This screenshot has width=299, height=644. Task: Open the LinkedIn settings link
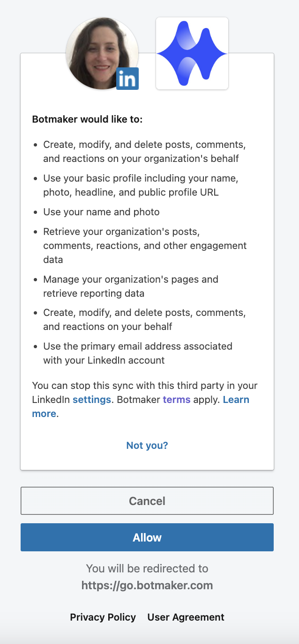(x=92, y=400)
